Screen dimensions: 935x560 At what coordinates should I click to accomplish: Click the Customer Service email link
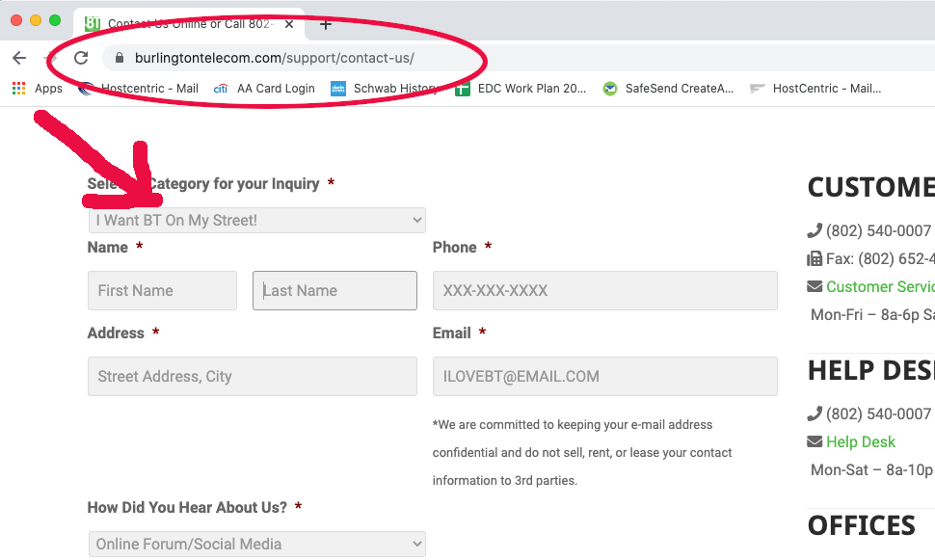pos(880,287)
